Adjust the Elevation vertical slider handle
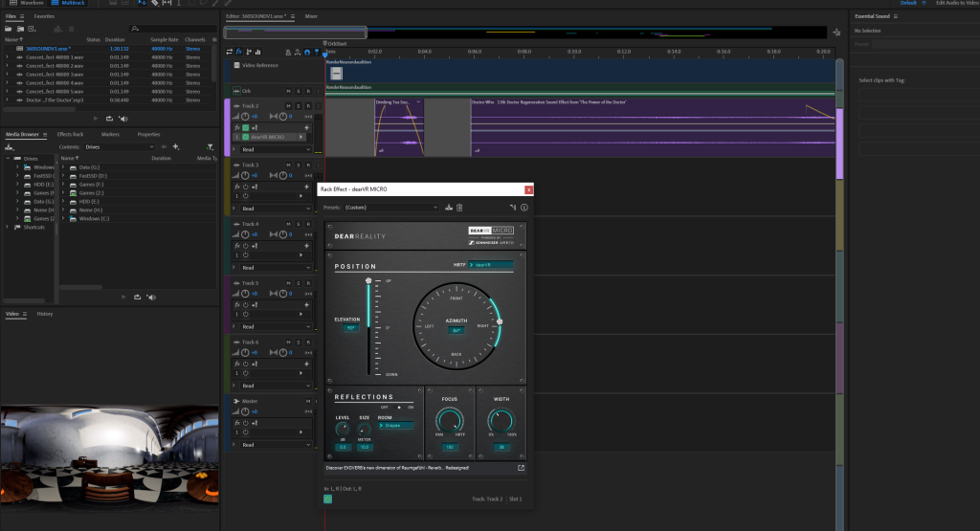980x531 pixels. coord(367,281)
